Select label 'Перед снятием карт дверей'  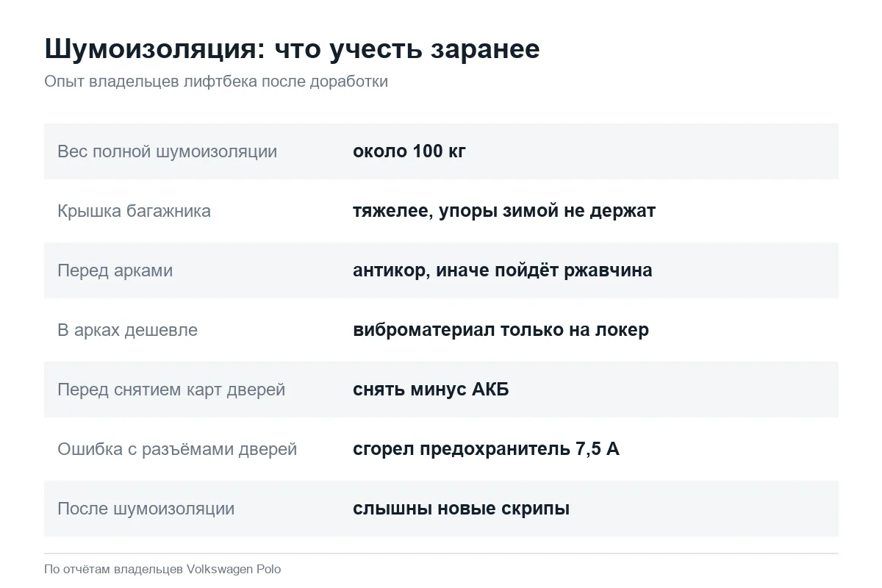pyautogui.click(x=171, y=390)
